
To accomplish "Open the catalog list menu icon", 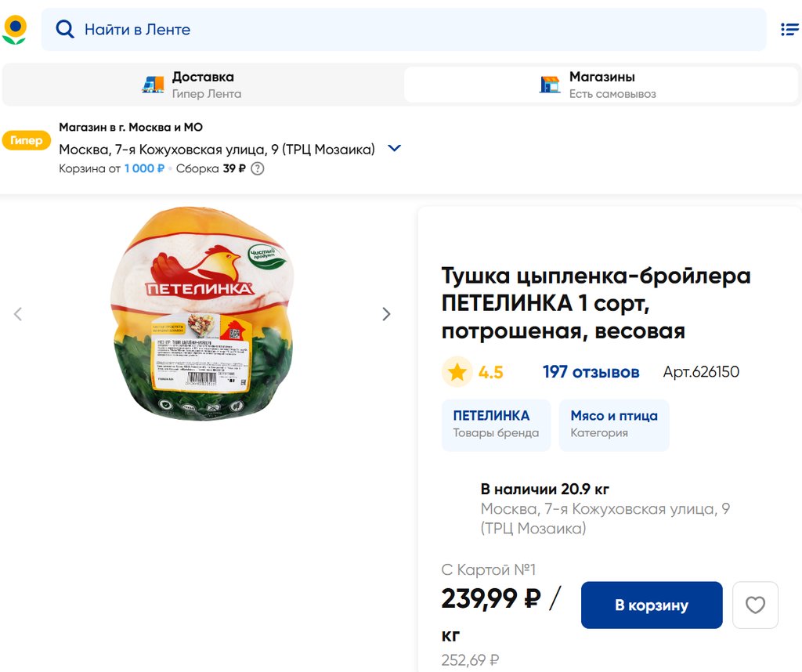I will [789, 30].
